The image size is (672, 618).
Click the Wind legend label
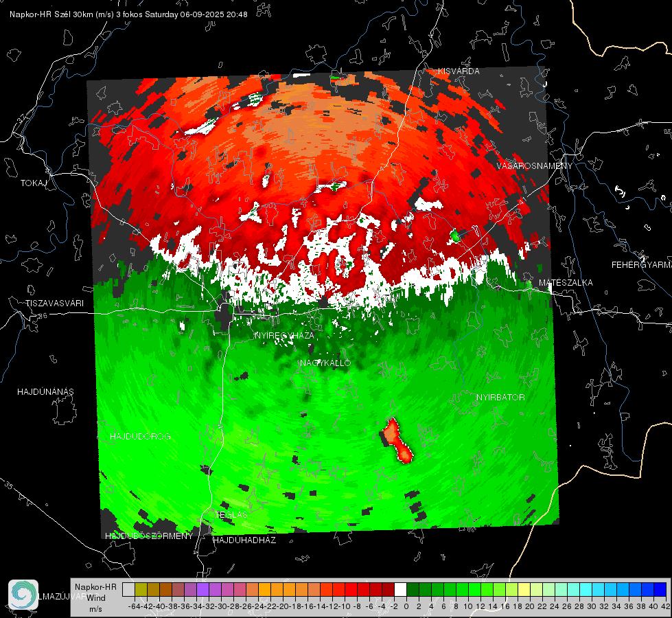click(96, 598)
